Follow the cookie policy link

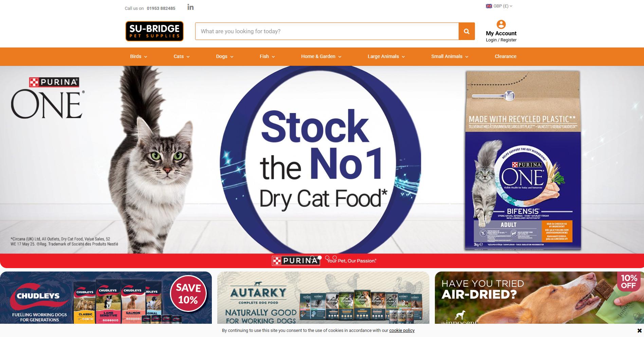pos(402,331)
